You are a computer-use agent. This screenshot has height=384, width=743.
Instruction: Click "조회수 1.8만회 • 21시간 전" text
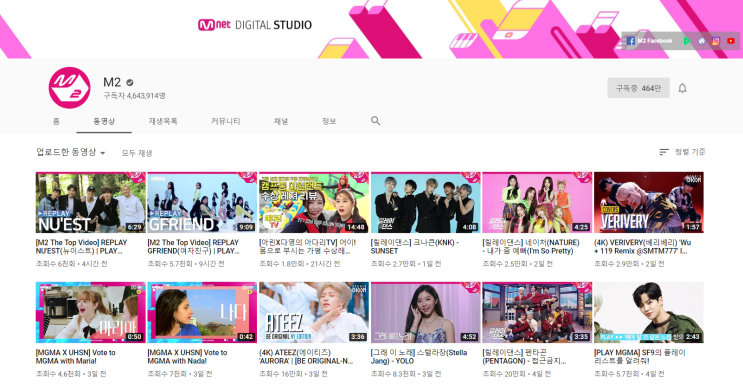point(299,264)
